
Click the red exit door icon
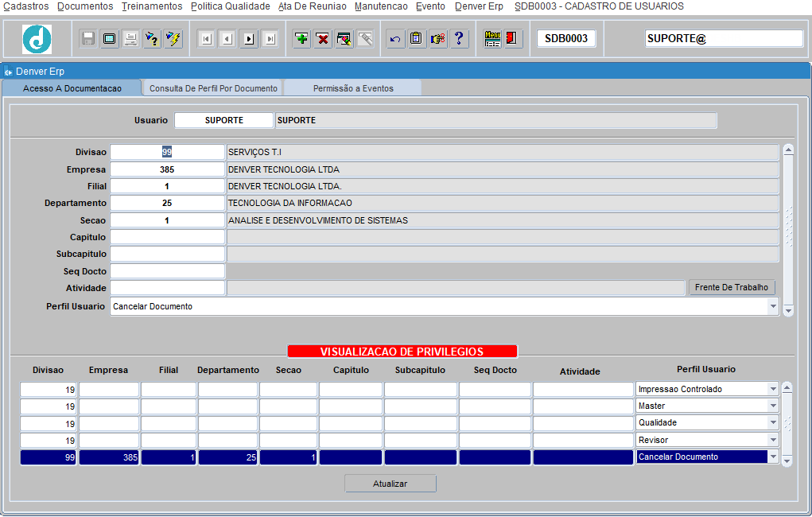(512, 39)
